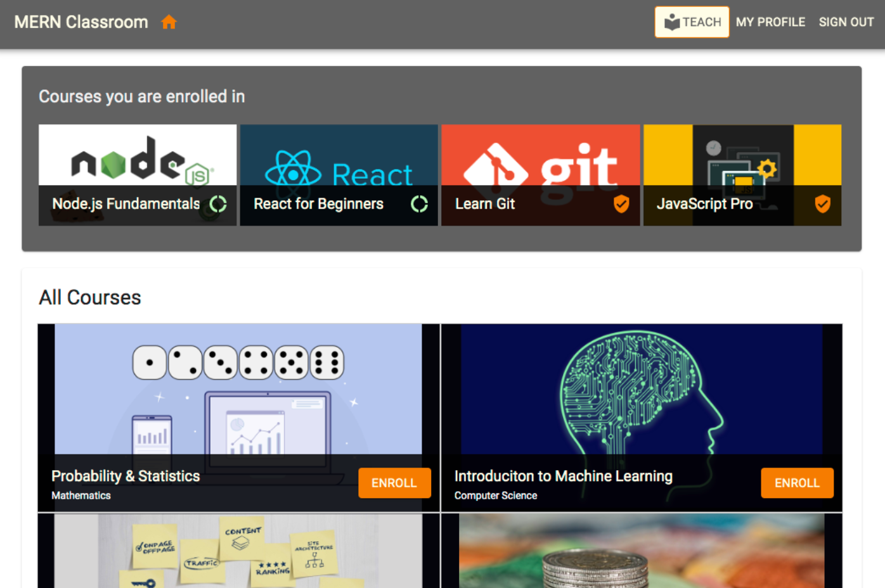This screenshot has height=588, width=885.
Task: Enroll in Introduciton to Machine Learning
Action: pyautogui.click(x=797, y=483)
